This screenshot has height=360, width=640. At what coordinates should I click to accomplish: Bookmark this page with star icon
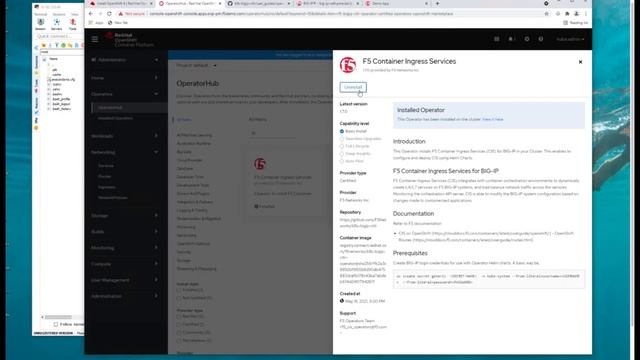(x=546, y=13)
